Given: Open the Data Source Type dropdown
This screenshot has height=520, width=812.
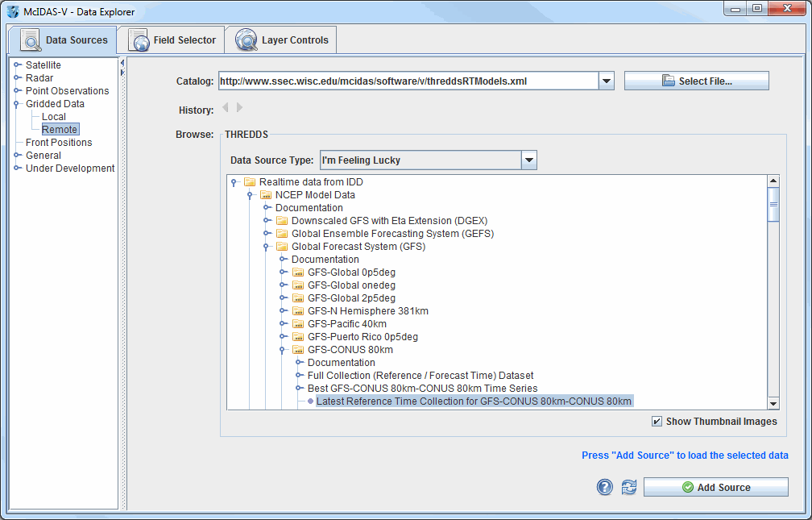Looking at the screenshot, I should point(528,160).
